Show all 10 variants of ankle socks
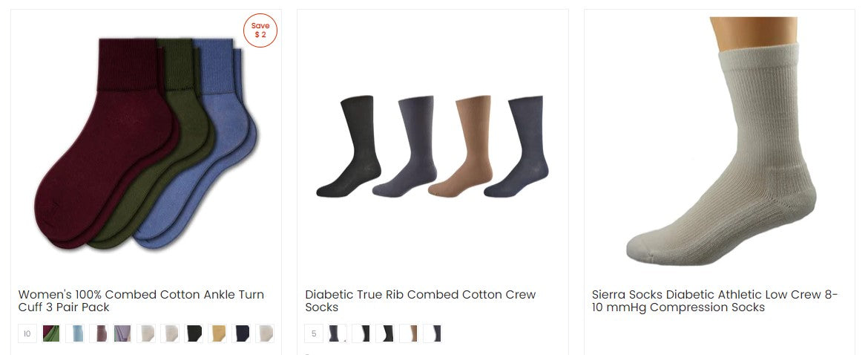868x355 pixels. [x=27, y=333]
